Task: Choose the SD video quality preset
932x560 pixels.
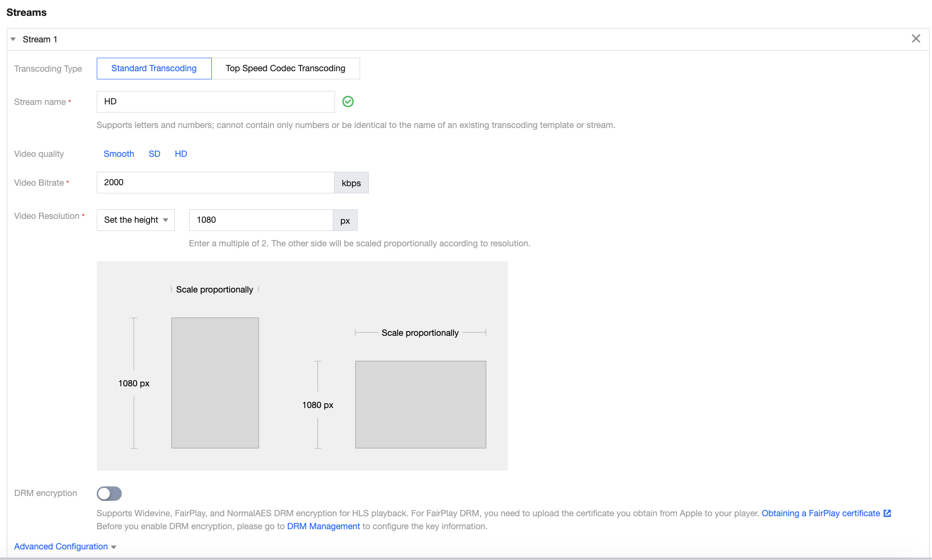Action: [155, 154]
